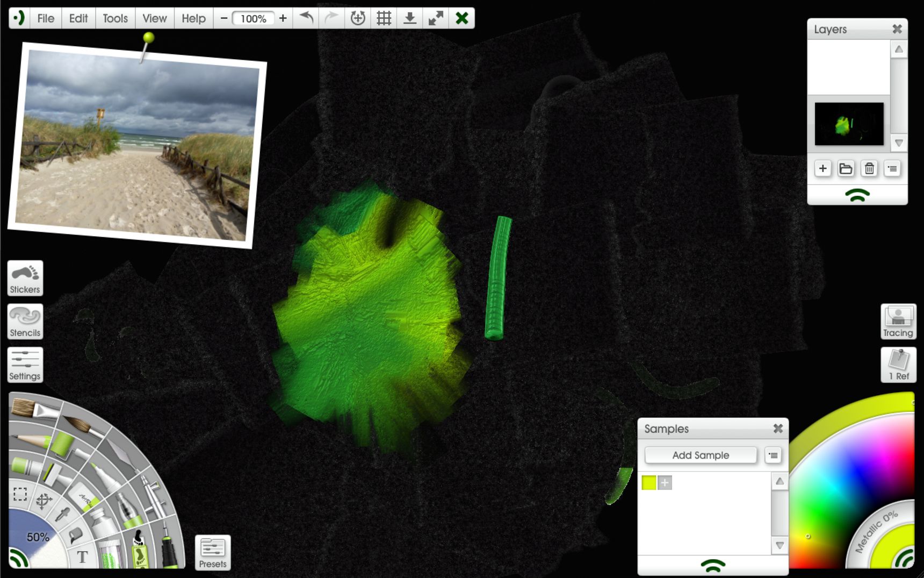The width and height of the screenshot is (924, 578).
Task: Open the tool Settings panel
Action: [25, 365]
